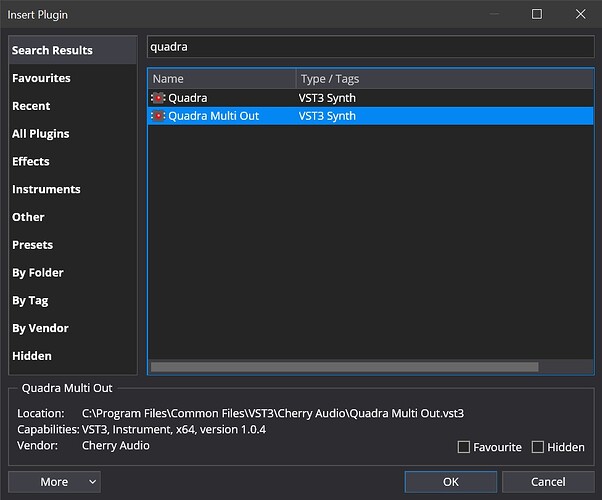Tick the Favourite checkbox
This screenshot has width=602, height=500.
click(463, 447)
